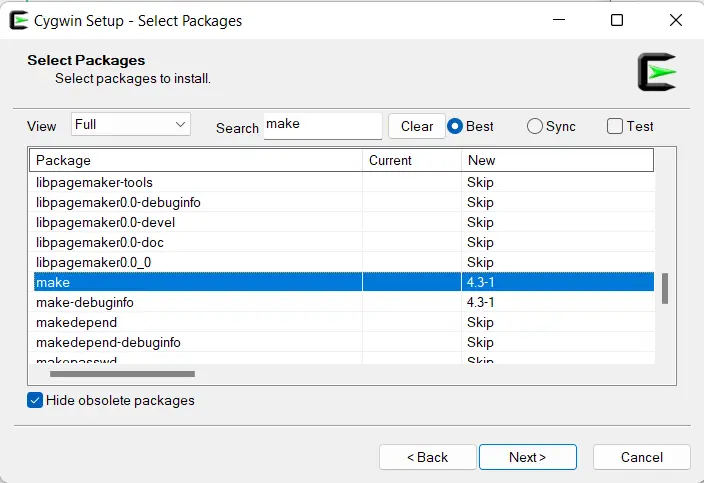This screenshot has width=704, height=483.
Task: Click the 4.3-1 version for make-debuginfo
Action: [x=480, y=302]
